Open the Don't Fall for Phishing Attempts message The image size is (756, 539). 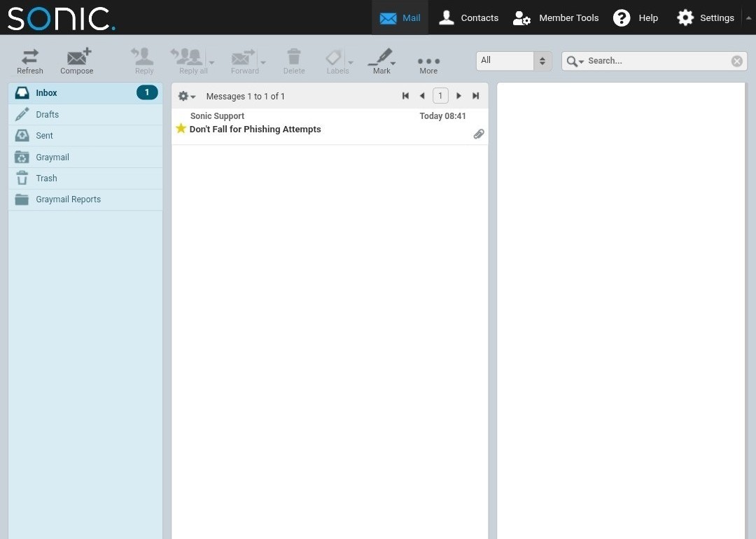[x=255, y=129]
